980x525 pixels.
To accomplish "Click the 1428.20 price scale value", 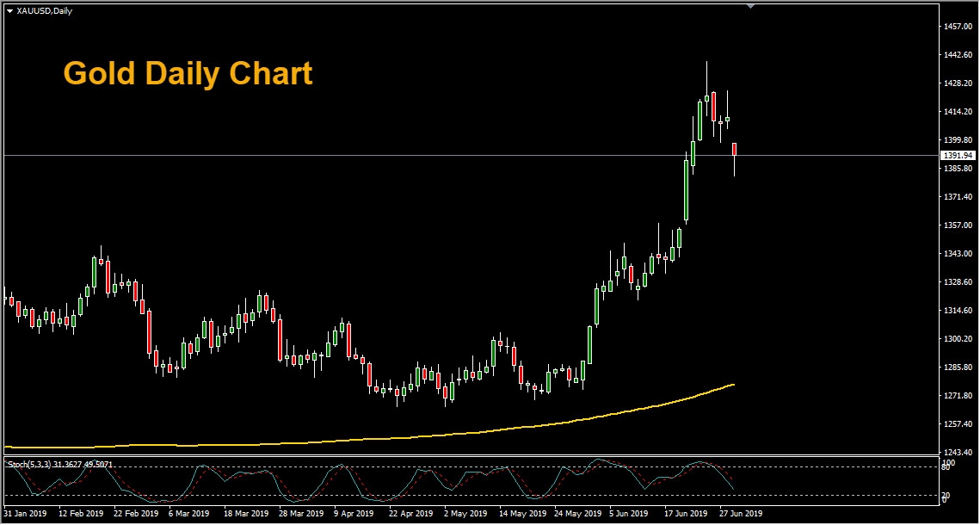I will point(958,83).
